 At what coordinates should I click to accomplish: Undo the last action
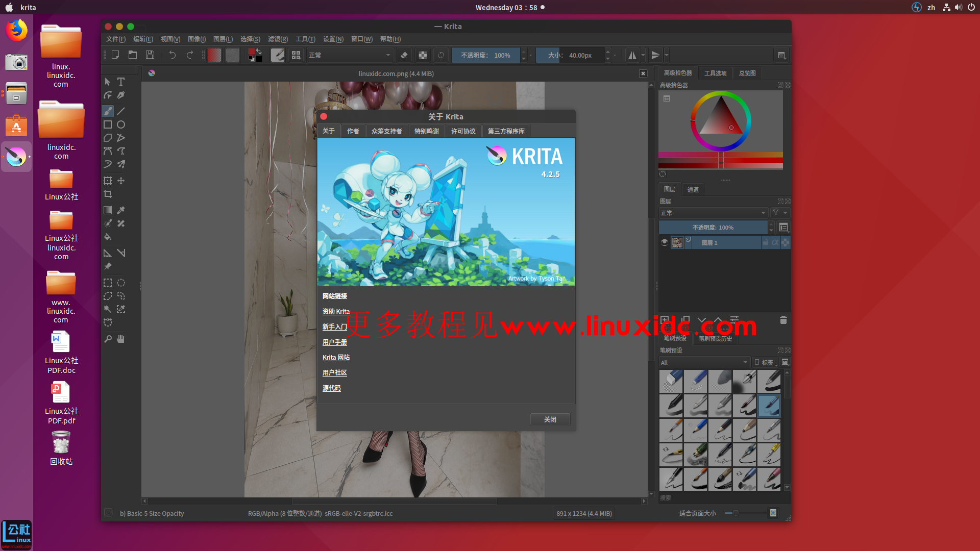click(x=173, y=55)
